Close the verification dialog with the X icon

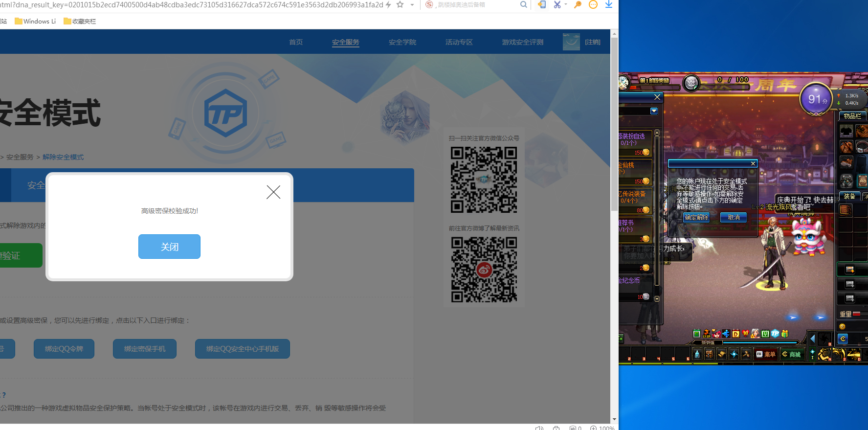pyautogui.click(x=273, y=192)
